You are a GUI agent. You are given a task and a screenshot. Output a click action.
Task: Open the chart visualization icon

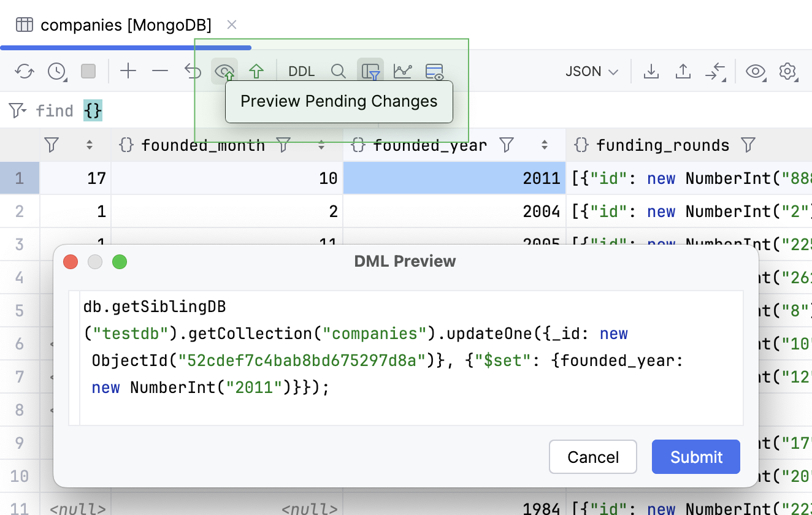[402, 71]
